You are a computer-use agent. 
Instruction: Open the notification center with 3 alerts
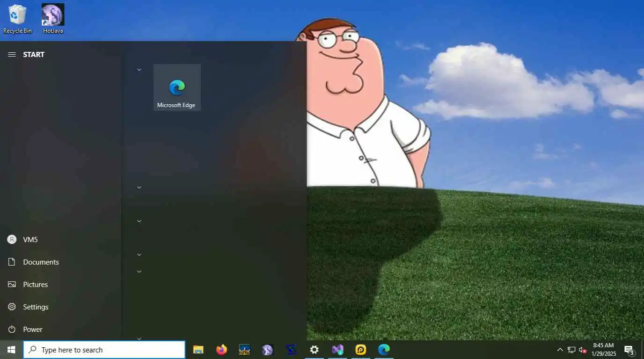(x=629, y=350)
